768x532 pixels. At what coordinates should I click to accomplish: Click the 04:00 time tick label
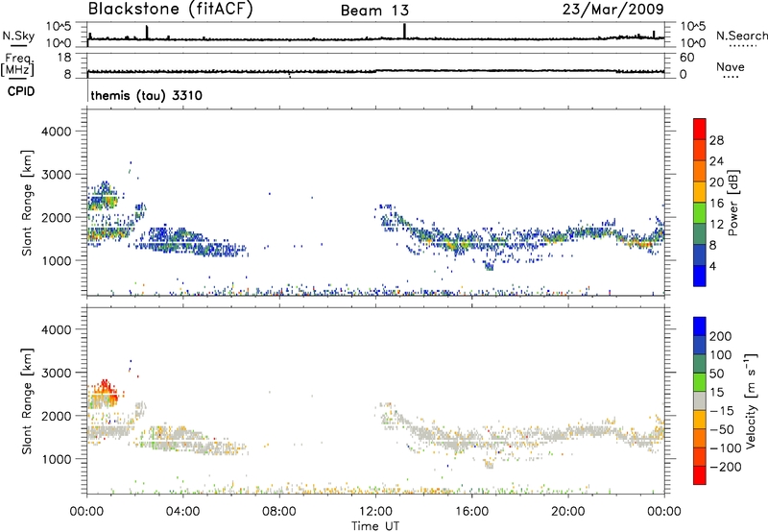click(x=182, y=512)
